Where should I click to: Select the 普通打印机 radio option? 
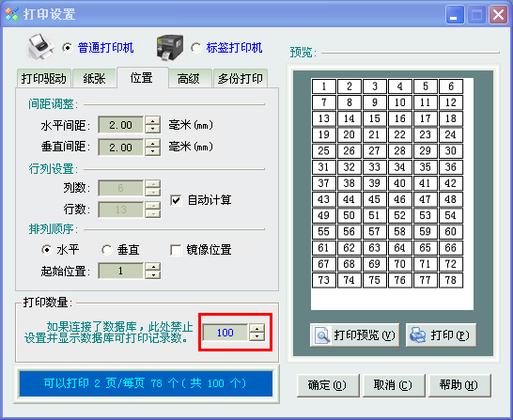(68, 48)
